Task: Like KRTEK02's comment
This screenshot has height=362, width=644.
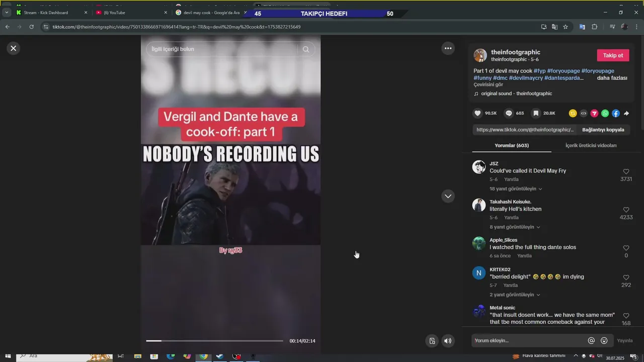Action: click(x=626, y=278)
